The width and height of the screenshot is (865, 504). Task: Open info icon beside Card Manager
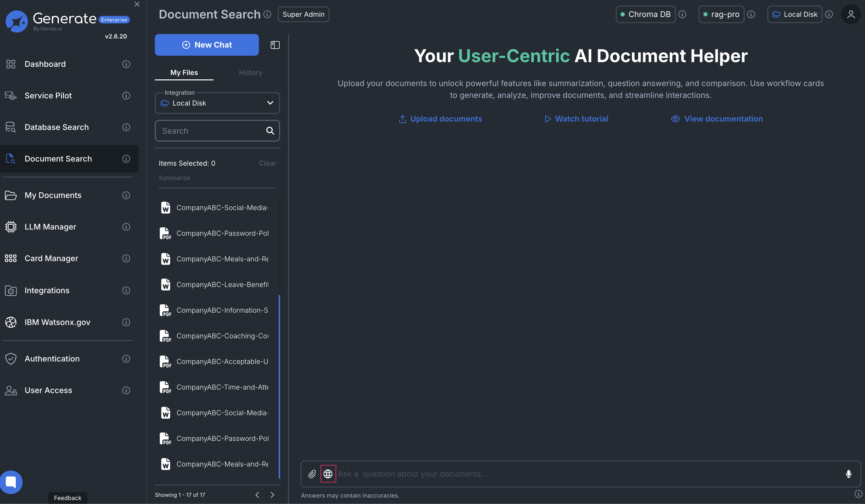(126, 258)
